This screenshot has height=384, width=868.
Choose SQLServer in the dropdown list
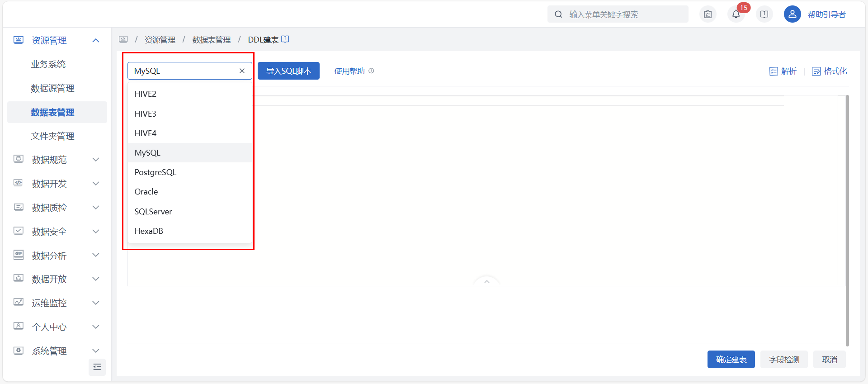point(190,212)
